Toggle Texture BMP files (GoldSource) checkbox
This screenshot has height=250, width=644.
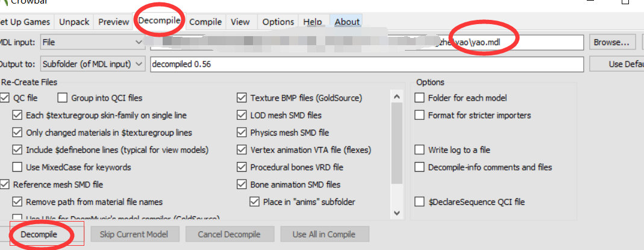[x=242, y=98]
